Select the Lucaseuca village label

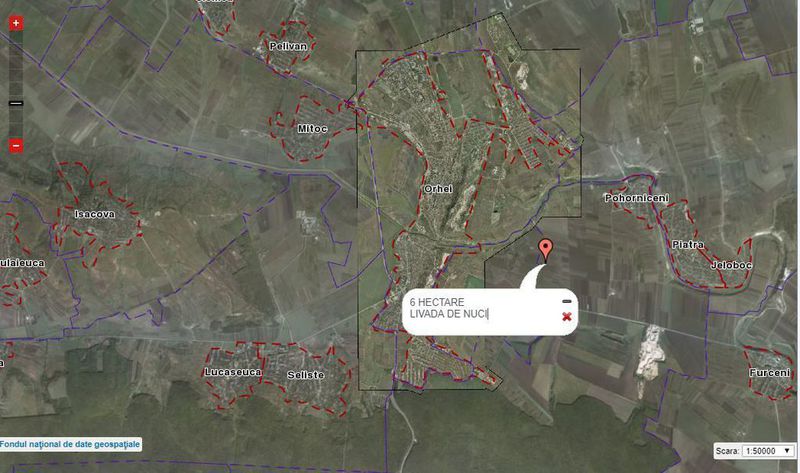tap(233, 372)
